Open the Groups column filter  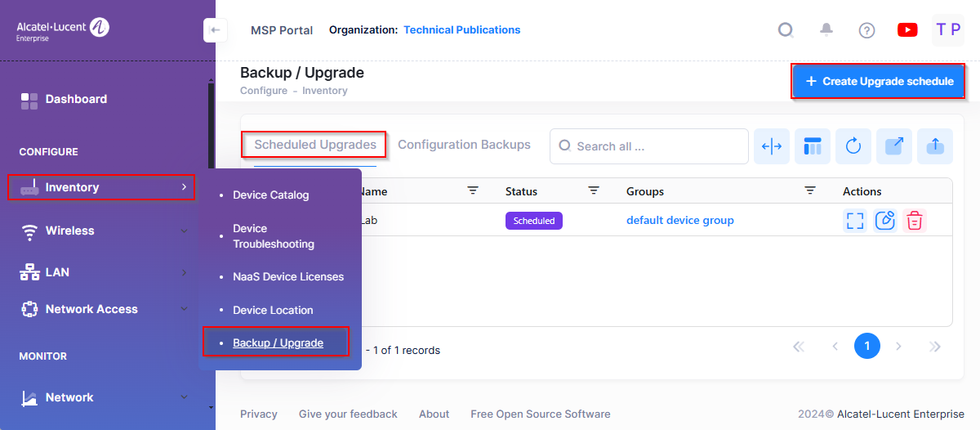pos(809,190)
